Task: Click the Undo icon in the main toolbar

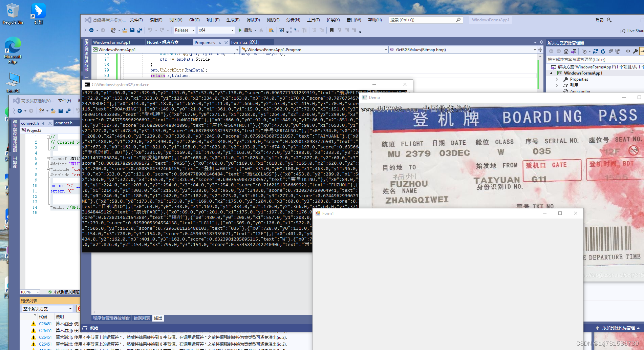Action: [150, 30]
